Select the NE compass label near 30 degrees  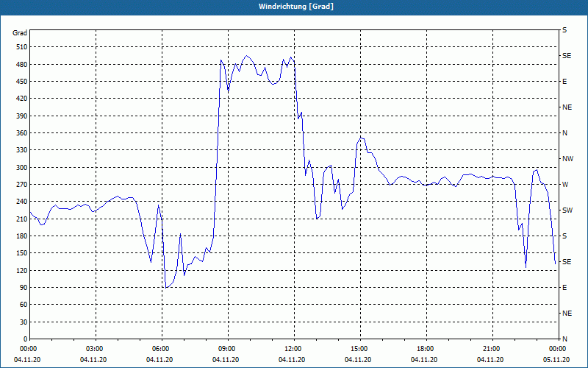pos(567,314)
